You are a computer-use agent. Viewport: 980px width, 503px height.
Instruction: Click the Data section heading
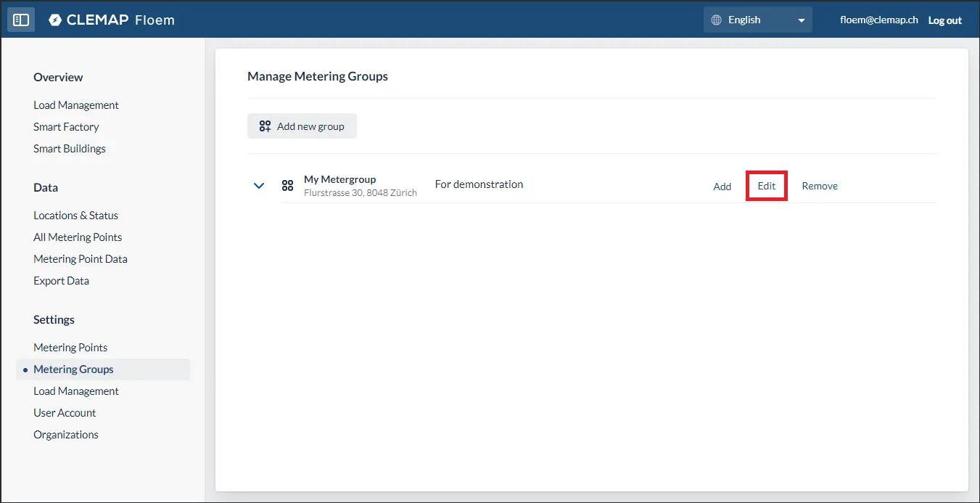pos(46,187)
